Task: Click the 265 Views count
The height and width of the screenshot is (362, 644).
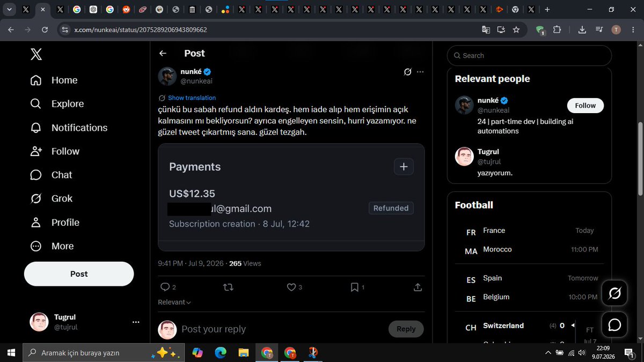Action: 245,263
